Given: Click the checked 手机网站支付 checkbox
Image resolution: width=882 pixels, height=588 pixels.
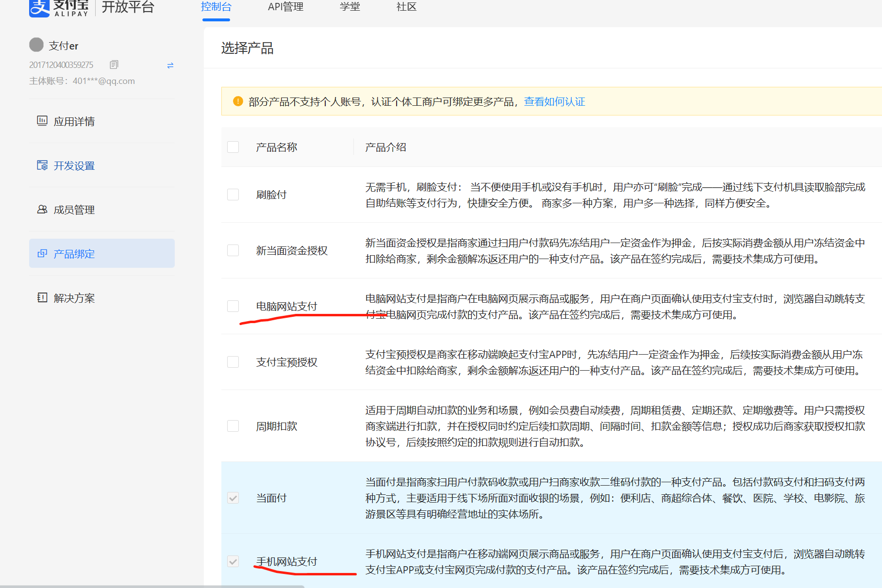Looking at the screenshot, I should [233, 562].
